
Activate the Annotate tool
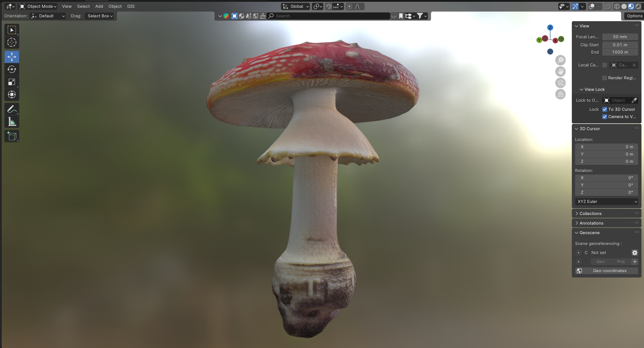point(12,109)
